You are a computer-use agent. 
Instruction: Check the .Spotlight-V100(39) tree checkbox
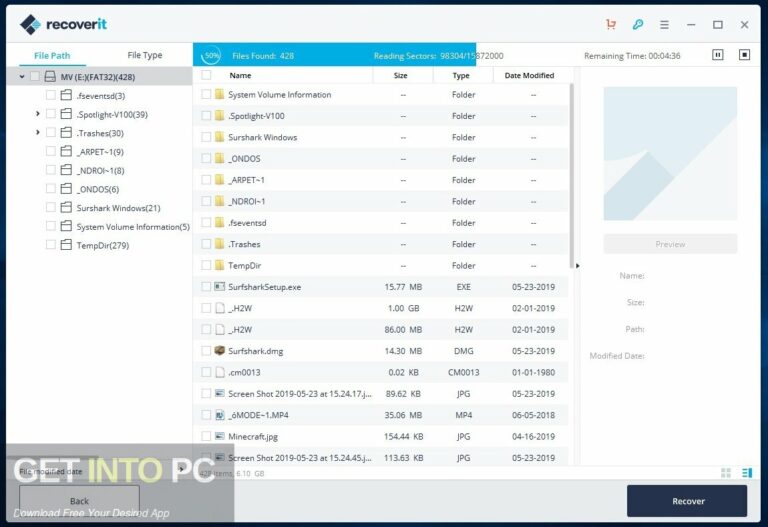(x=50, y=114)
